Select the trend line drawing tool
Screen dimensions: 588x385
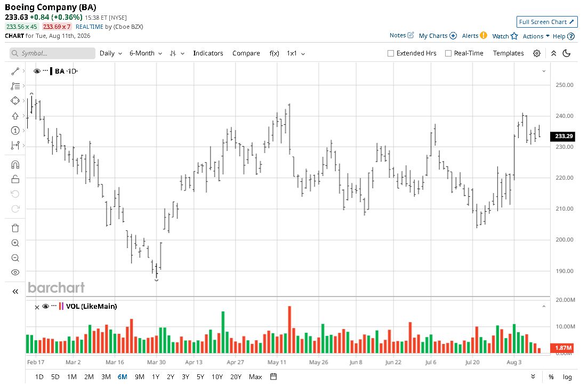(x=15, y=71)
